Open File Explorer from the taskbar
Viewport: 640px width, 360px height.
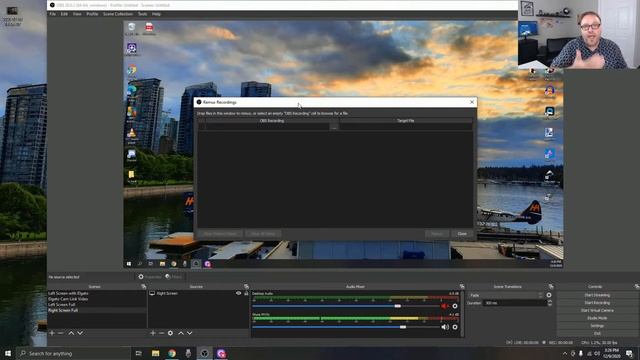[x=156, y=353]
